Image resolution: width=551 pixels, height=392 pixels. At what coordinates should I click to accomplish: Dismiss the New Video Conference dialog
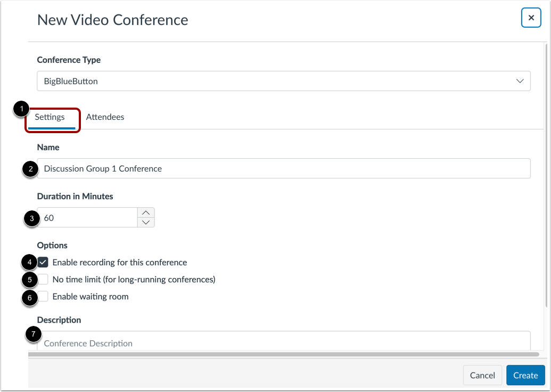(x=530, y=17)
